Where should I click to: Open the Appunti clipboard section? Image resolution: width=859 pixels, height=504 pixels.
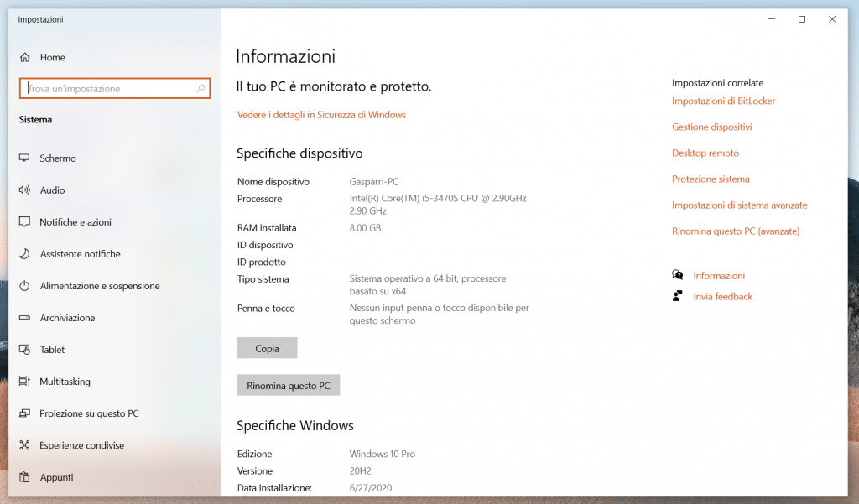click(56, 477)
